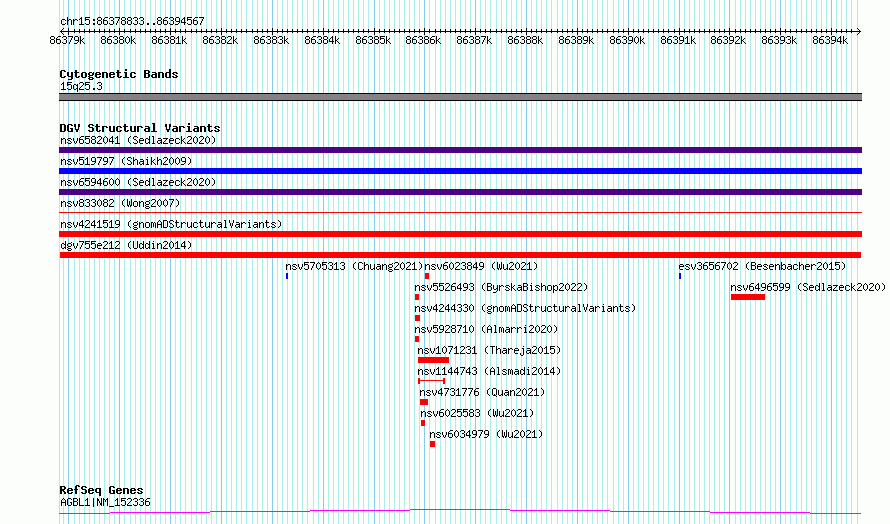Click the nsv5928710 (Almarri2020) variant label
The width and height of the screenshot is (890, 524).
pos(486,329)
